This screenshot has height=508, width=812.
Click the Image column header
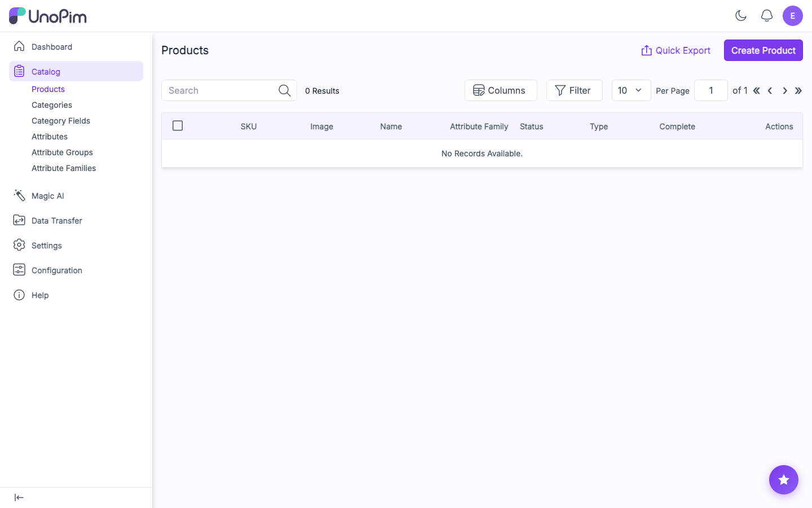pos(321,126)
